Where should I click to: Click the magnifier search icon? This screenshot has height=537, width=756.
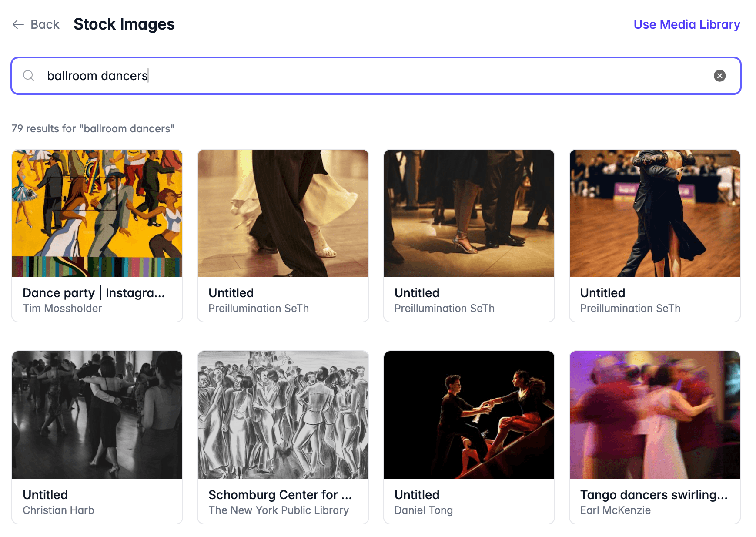pos(29,76)
